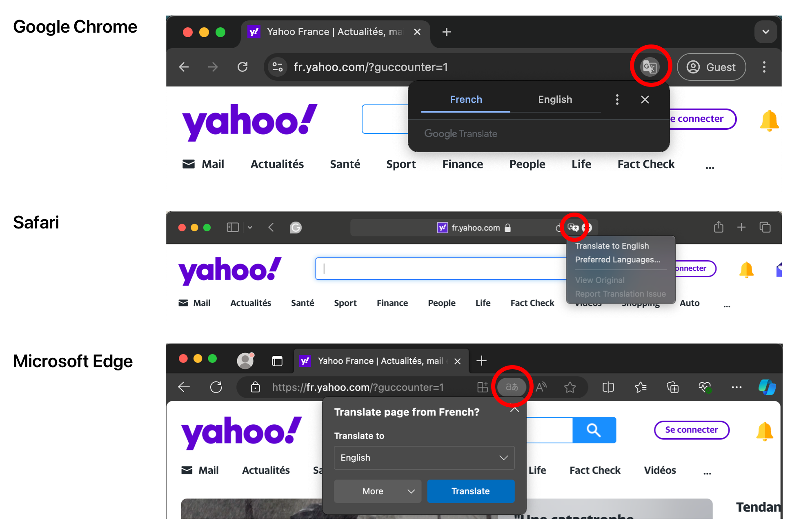Click the Guest profile button in Chrome
801x532 pixels.
[712, 67]
